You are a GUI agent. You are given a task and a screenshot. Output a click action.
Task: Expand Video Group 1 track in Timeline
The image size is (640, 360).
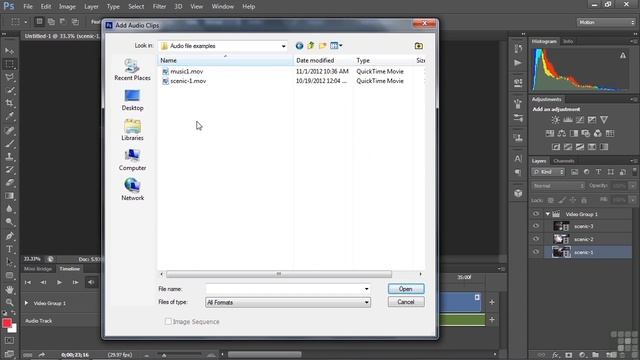(x=27, y=303)
